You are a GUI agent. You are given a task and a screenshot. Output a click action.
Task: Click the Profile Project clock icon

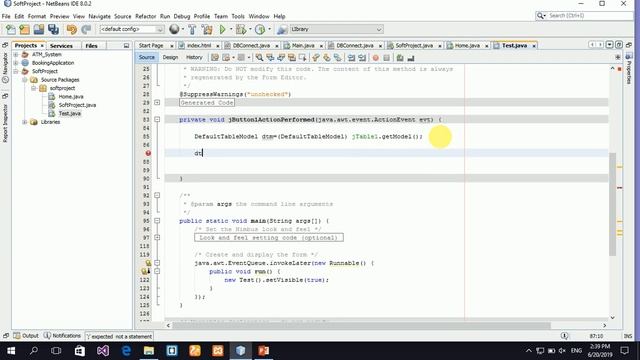tap(260, 29)
